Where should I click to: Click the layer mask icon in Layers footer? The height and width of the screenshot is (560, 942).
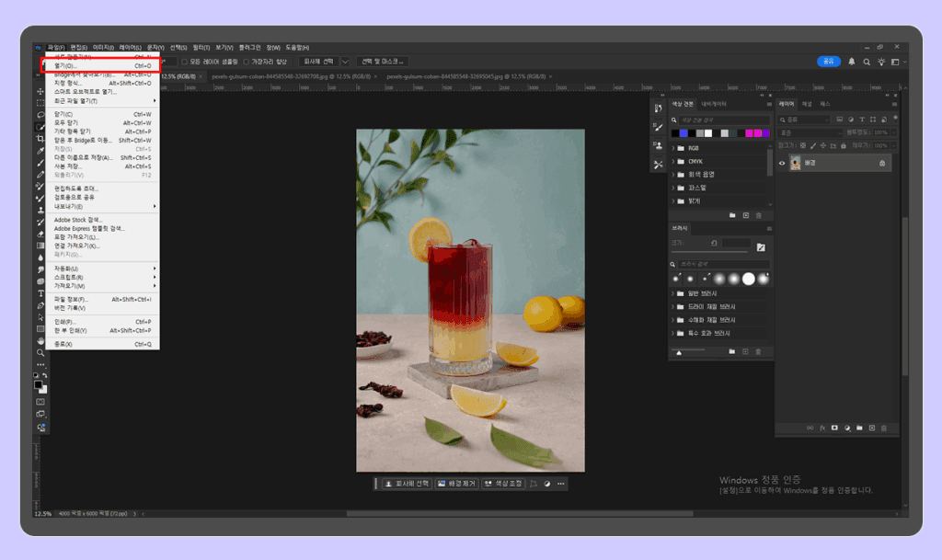834,428
